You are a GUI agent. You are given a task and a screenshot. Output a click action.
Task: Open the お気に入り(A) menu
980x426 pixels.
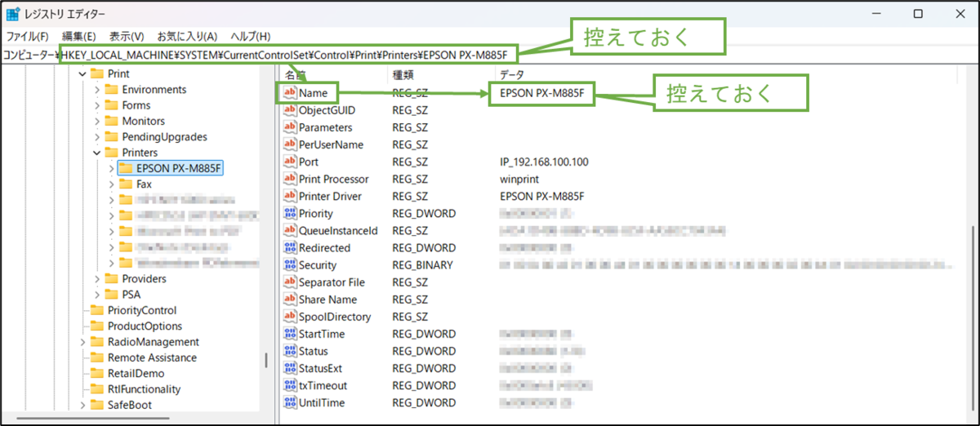(187, 37)
